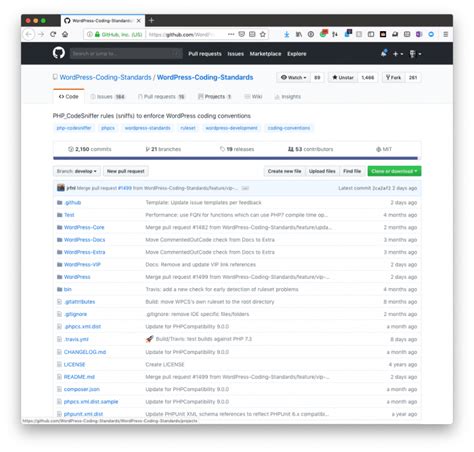Click the php-codesniffer topic tag
The height and width of the screenshot is (452, 474).
click(74, 128)
